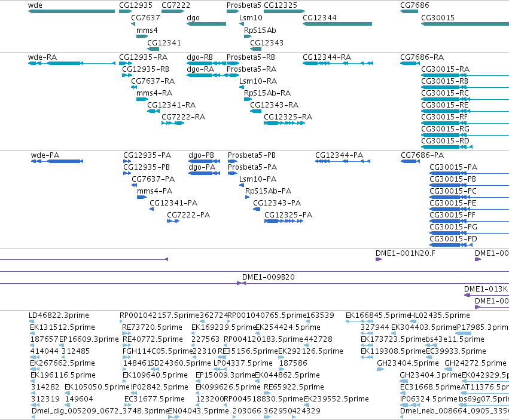Select the CG12344 gene bar
509x420 pixels.
(x=337, y=24)
